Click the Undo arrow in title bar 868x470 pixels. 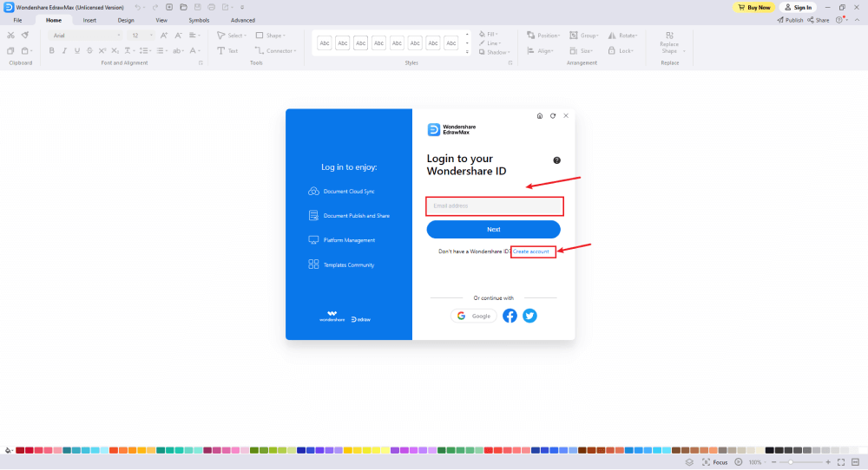click(x=138, y=7)
